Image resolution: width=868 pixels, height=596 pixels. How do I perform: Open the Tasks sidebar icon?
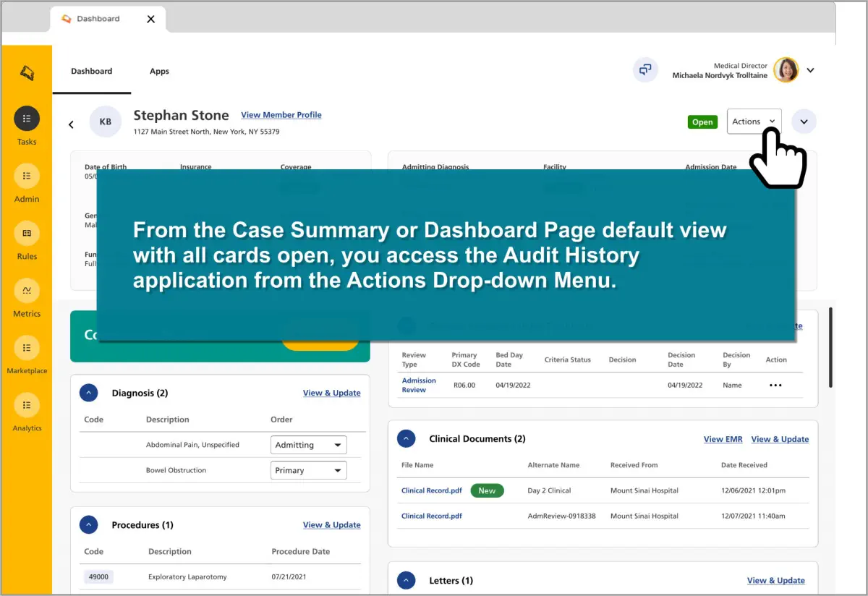[x=27, y=119]
